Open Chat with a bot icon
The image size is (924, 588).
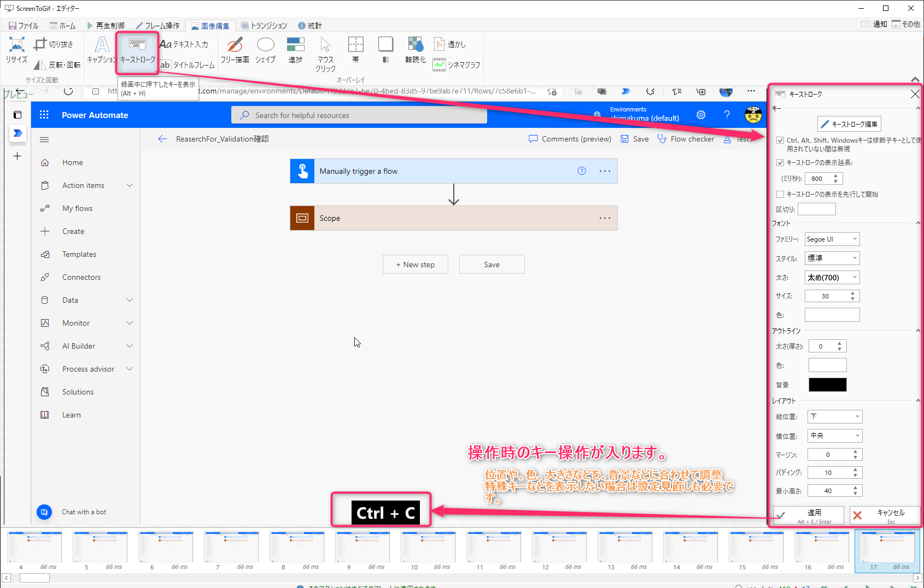click(x=44, y=512)
